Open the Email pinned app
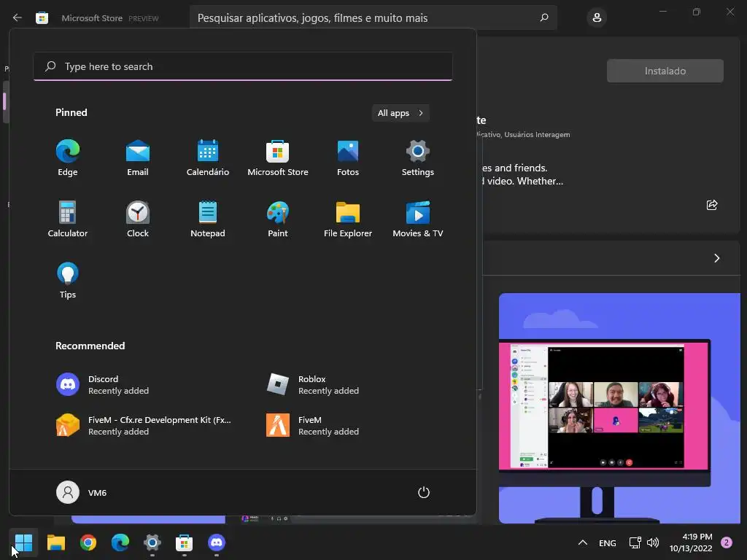 tap(138, 158)
